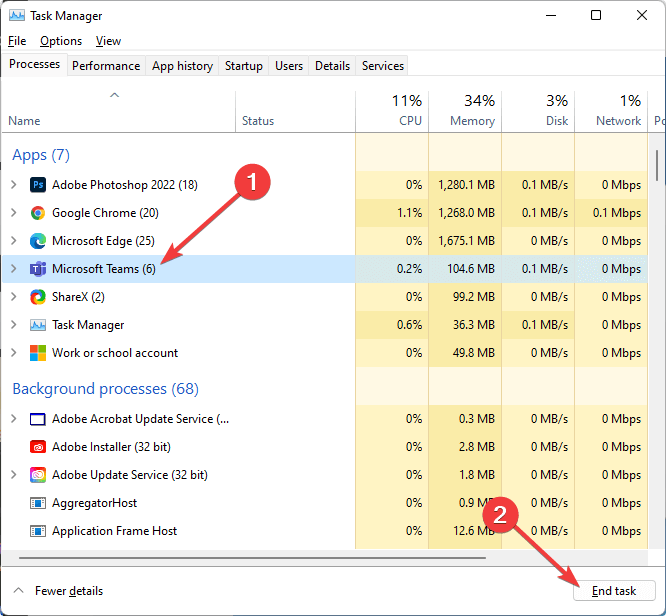Select the AggregatorHost row
The height and width of the screenshot is (616, 666).
pyautogui.click(x=325, y=503)
